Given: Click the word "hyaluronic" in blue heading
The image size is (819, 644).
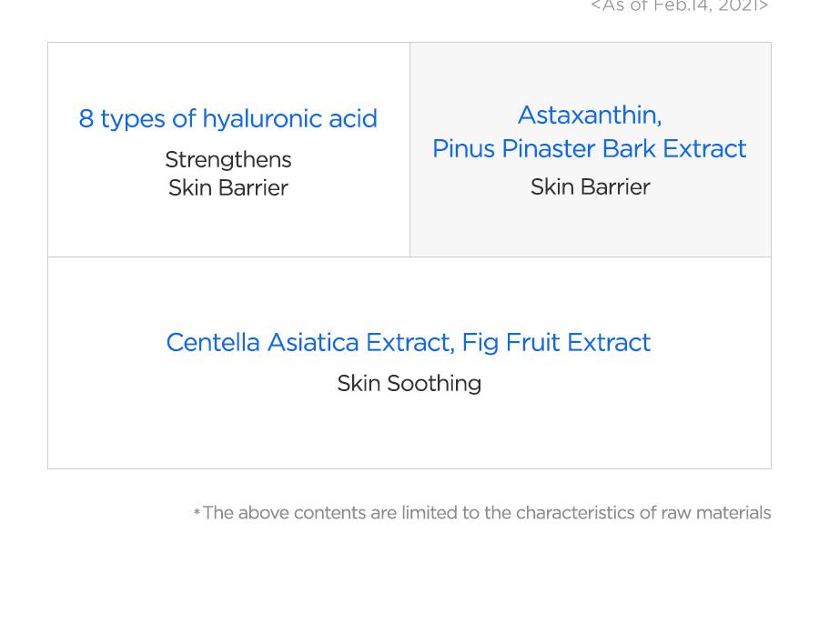Looking at the screenshot, I should click(x=263, y=118).
